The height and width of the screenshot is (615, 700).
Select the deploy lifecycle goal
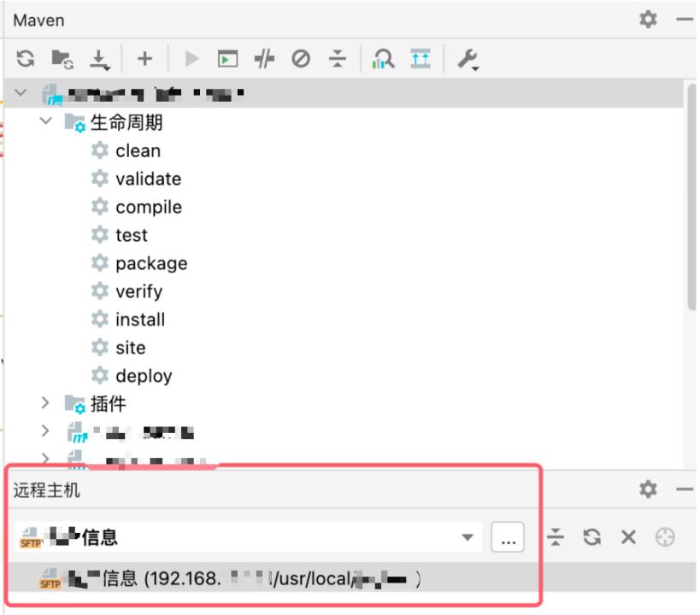click(144, 376)
